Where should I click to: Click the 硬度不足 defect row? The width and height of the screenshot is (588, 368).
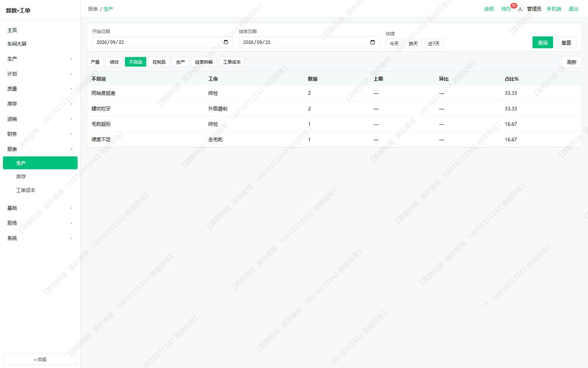tap(334, 140)
